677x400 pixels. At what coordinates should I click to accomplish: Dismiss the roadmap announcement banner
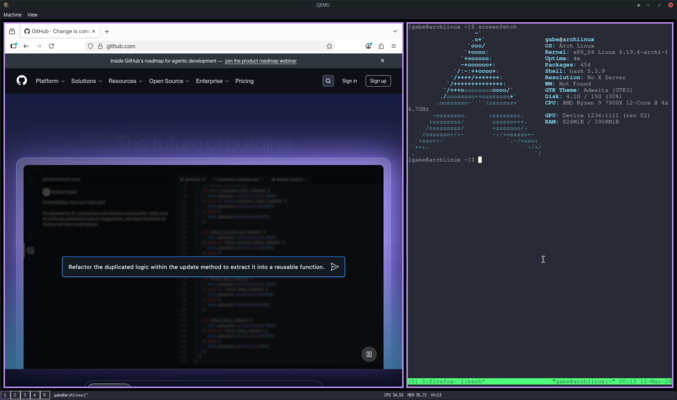tap(383, 60)
